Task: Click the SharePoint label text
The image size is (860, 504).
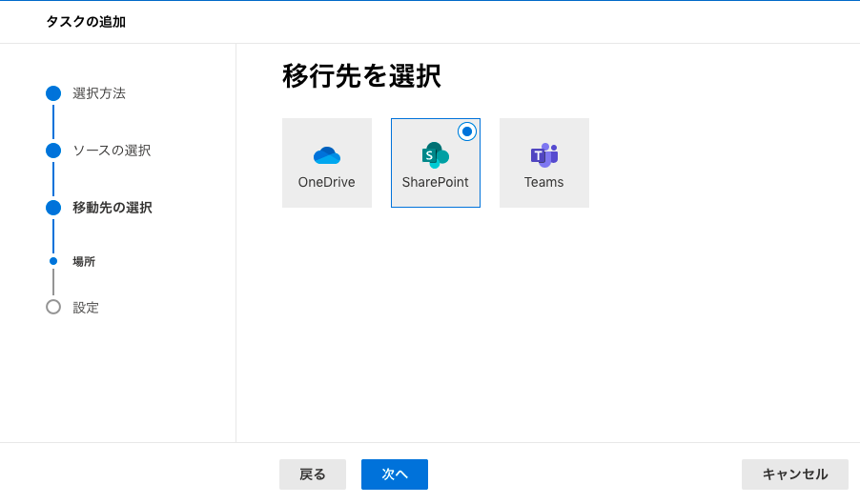Action: (436, 182)
